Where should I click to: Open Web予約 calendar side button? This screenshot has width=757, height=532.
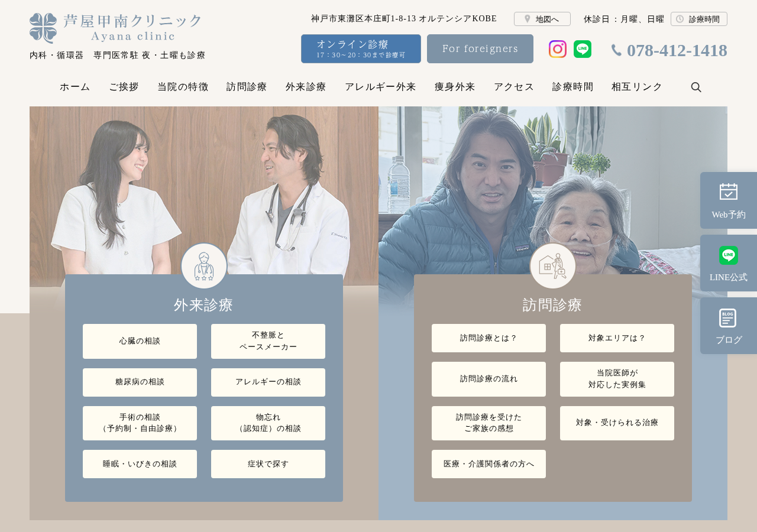click(729, 200)
